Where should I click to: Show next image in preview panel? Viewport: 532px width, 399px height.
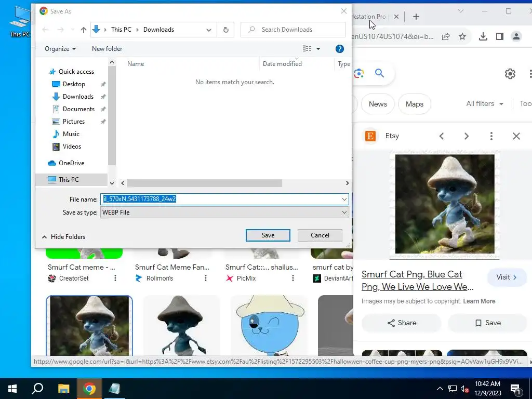(467, 137)
